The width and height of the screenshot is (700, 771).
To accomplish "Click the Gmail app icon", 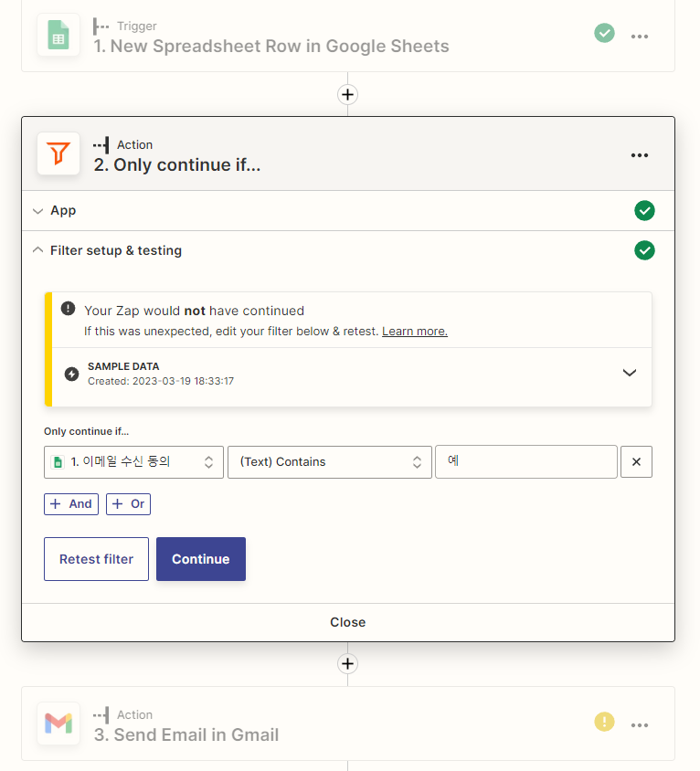I will (58, 723).
